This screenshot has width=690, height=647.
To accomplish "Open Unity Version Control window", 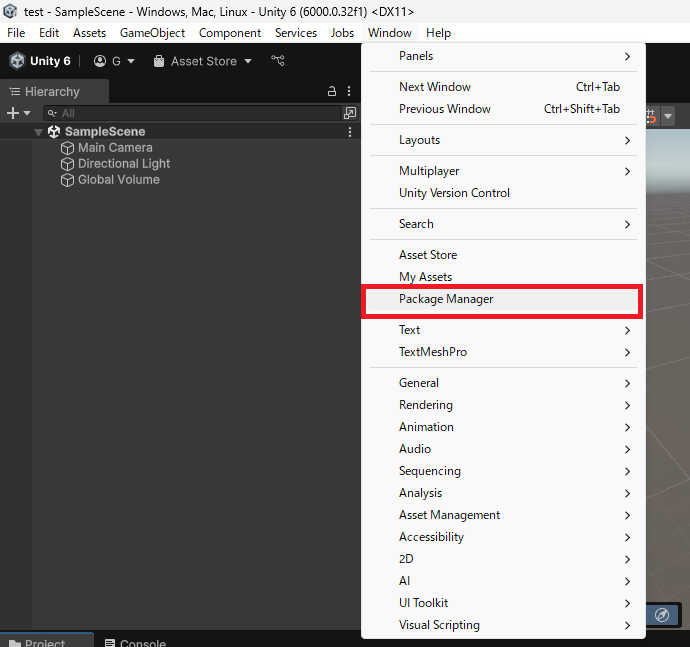I will (503, 193).
